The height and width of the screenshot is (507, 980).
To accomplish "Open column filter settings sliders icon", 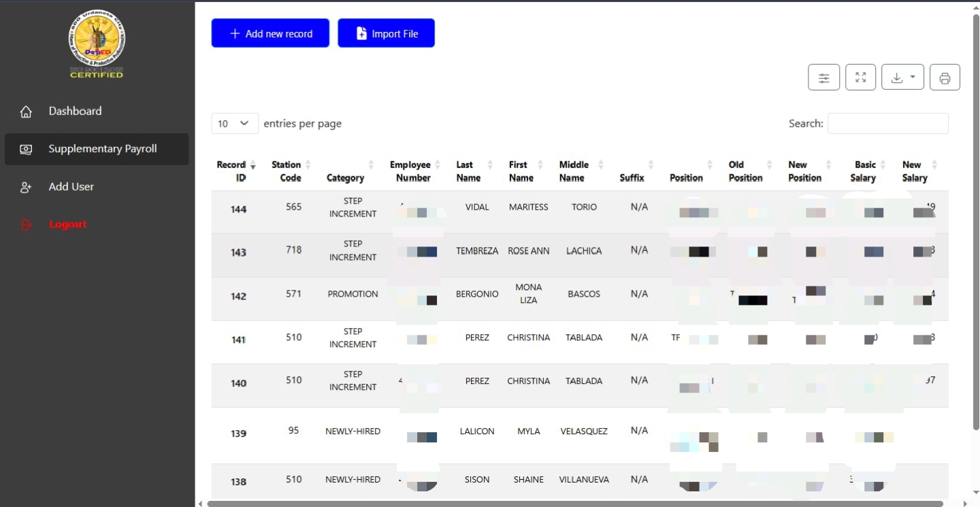I will (x=823, y=78).
